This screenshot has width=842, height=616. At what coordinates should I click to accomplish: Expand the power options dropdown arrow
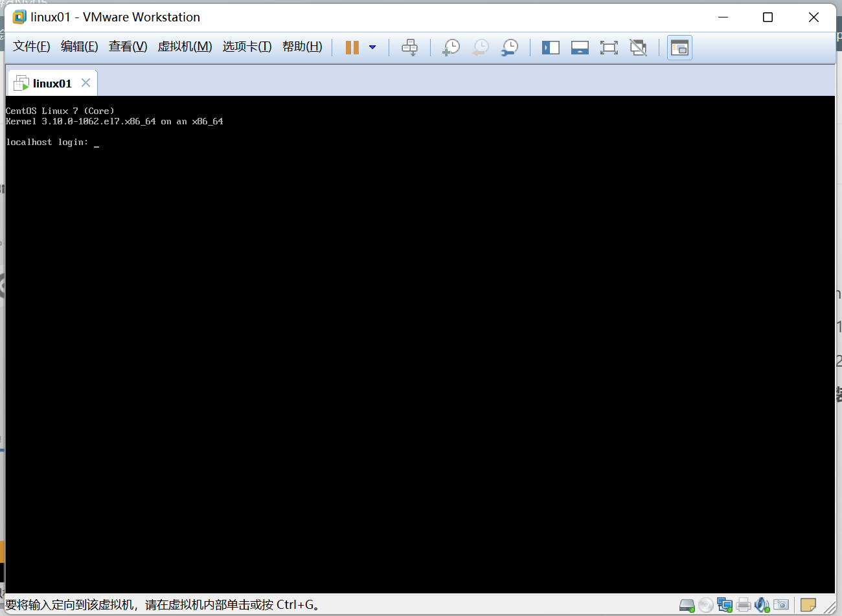(x=372, y=47)
